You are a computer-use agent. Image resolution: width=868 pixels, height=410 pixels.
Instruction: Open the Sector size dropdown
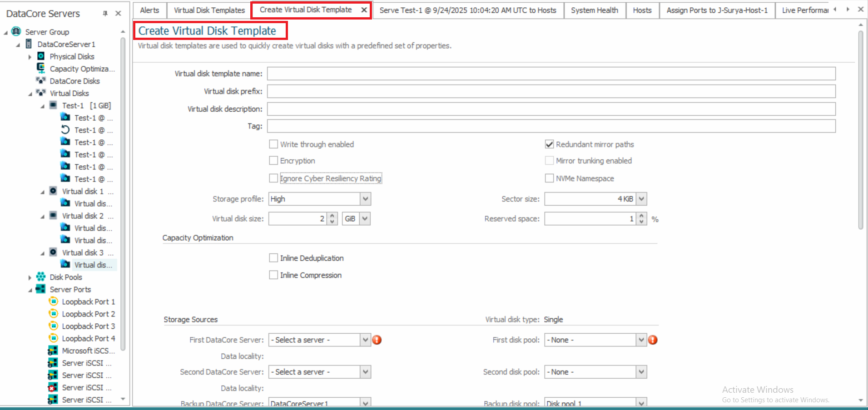[641, 199]
